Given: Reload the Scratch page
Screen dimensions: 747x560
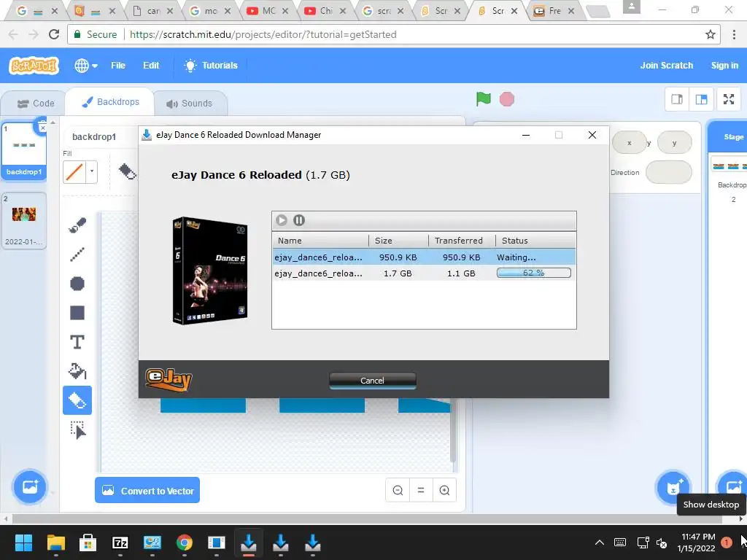Looking at the screenshot, I should 54,34.
